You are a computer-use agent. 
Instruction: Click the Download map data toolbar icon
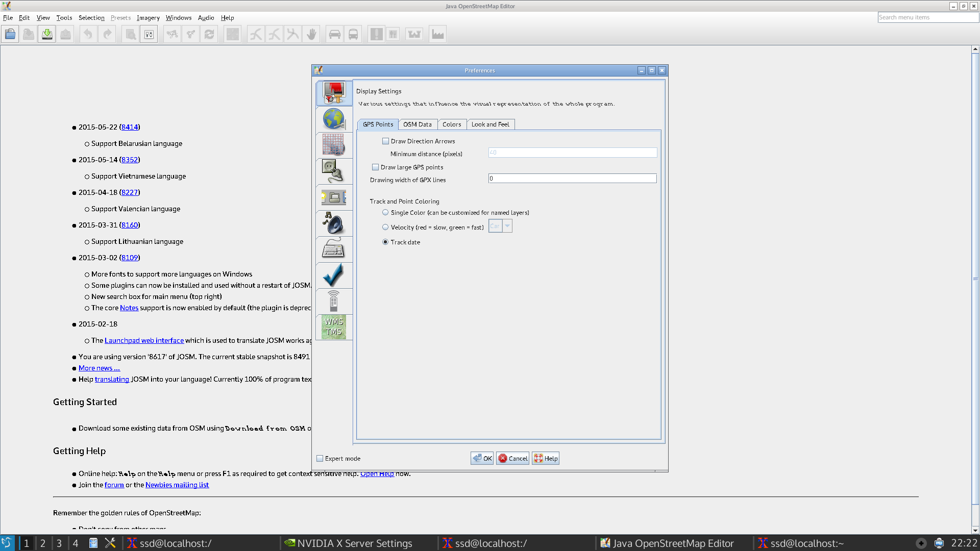(47, 34)
